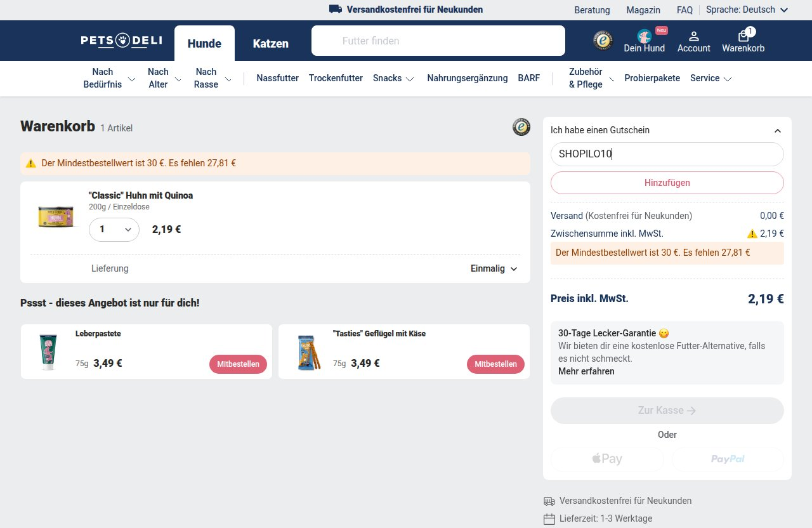Screen dimensions: 812x528
Task: Open the Classic Huhn product thumbnail
Action: (56, 216)
